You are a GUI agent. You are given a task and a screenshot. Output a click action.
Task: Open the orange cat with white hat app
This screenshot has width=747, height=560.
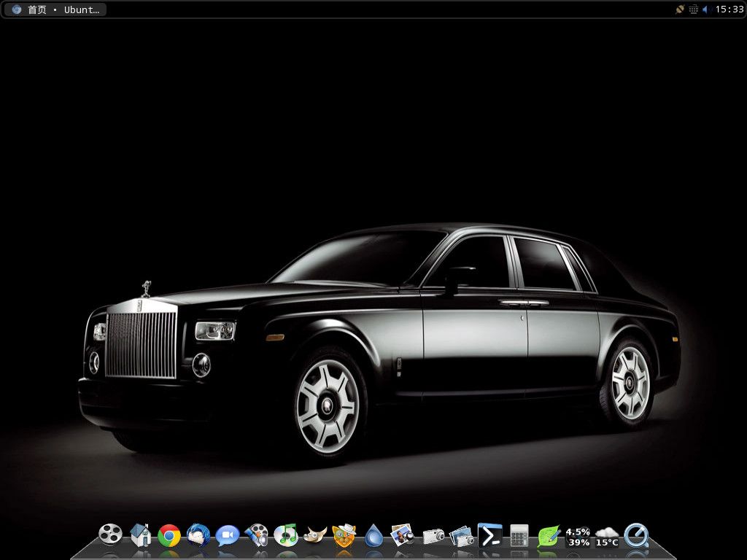tap(344, 535)
